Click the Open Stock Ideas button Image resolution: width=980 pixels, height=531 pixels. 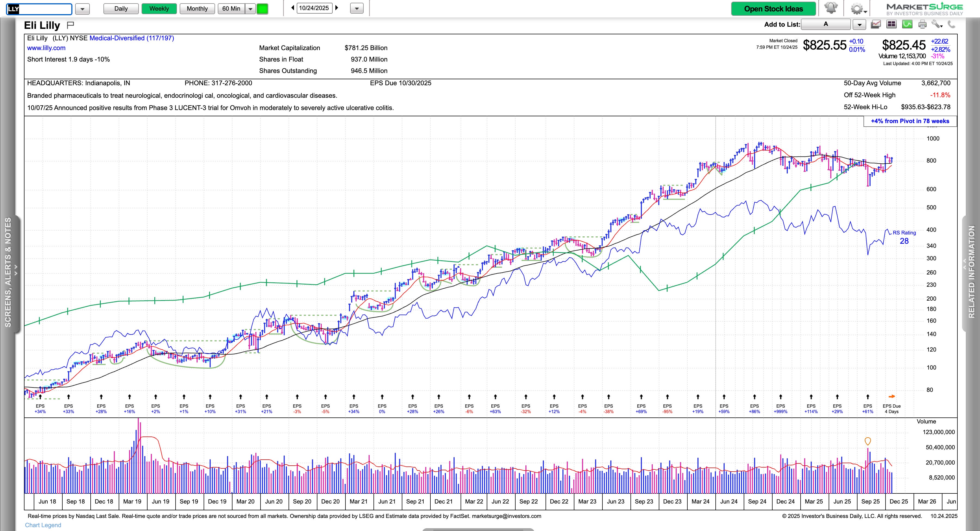tap(773, 8)
